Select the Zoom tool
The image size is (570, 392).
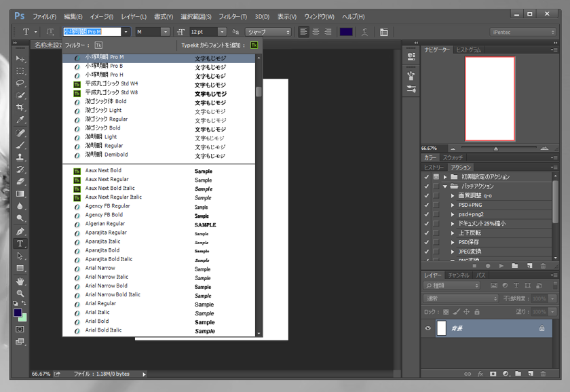click(20, 293)
